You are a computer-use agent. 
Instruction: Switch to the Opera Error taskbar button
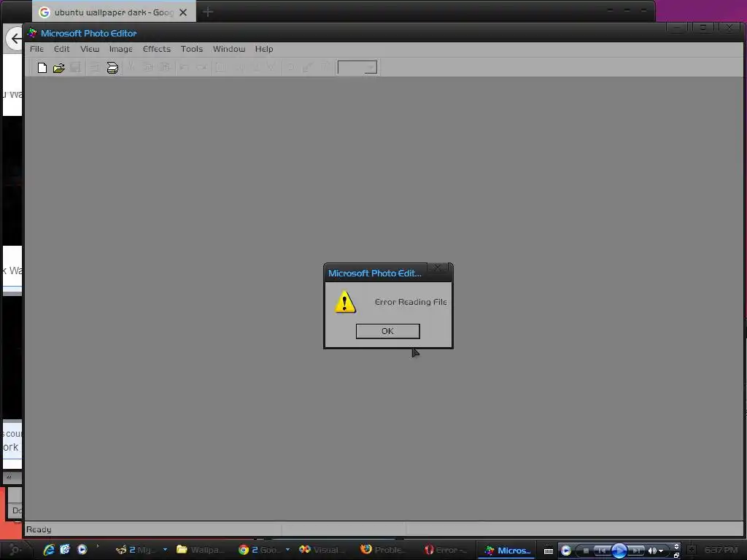pos(446,550)
